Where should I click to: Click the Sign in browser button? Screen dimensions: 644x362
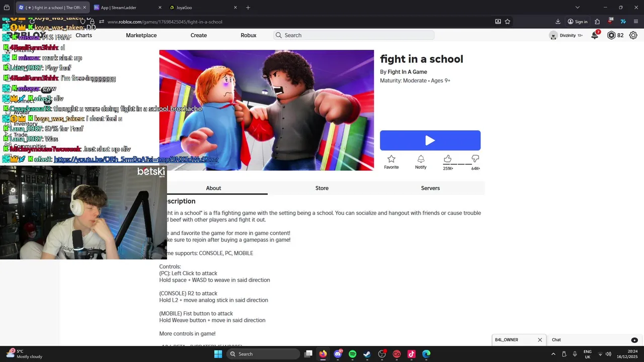(578, 22)
